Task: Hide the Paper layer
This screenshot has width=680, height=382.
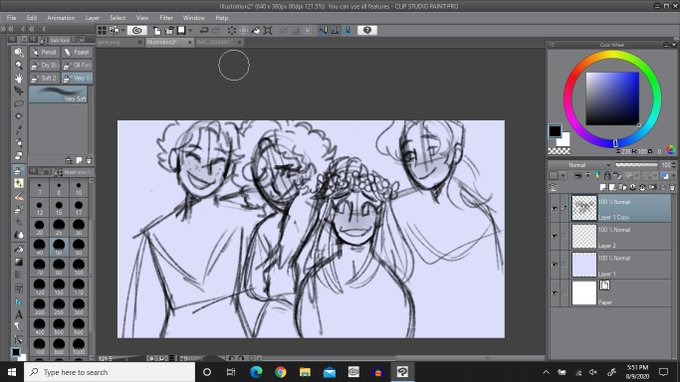Action: tap(554, 293)
